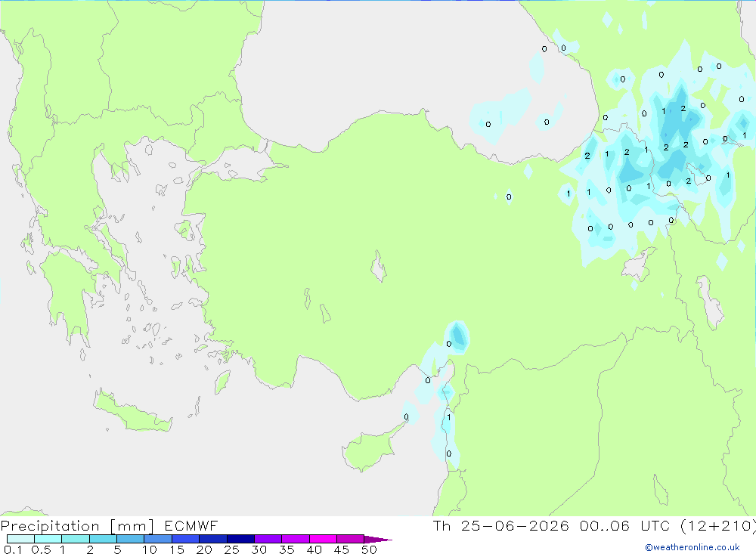Click the 30–35 mm violet legend segment
The width and height of the screenshot is (756, 554).
pos(268,539)
